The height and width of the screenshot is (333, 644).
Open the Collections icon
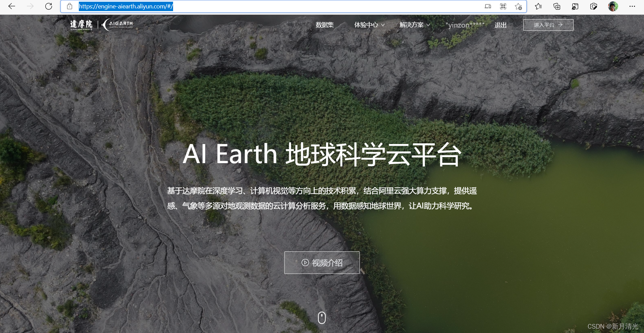557,6
